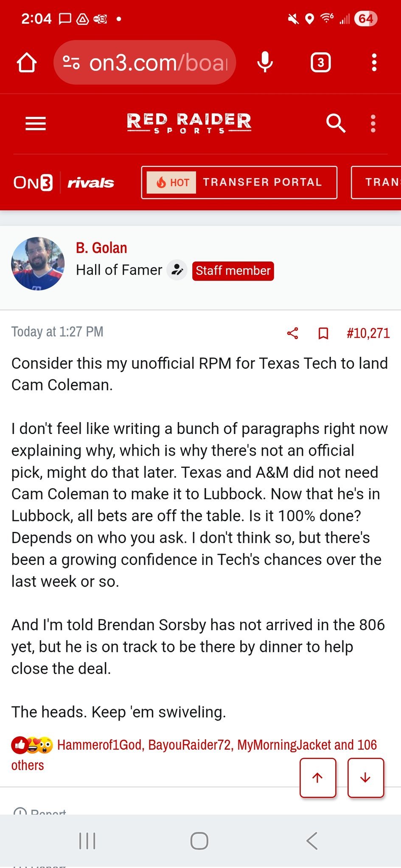Viewport: 401px width, 868px height.
Task: Open the hamburger navigation menu
Action: (36, 124)
